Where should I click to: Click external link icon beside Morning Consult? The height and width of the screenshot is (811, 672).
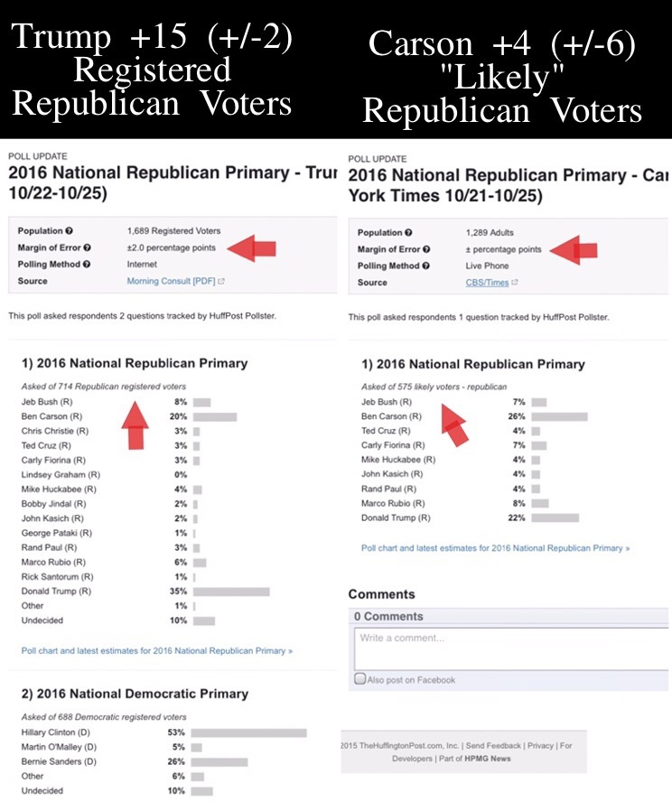tap(221, 282)
